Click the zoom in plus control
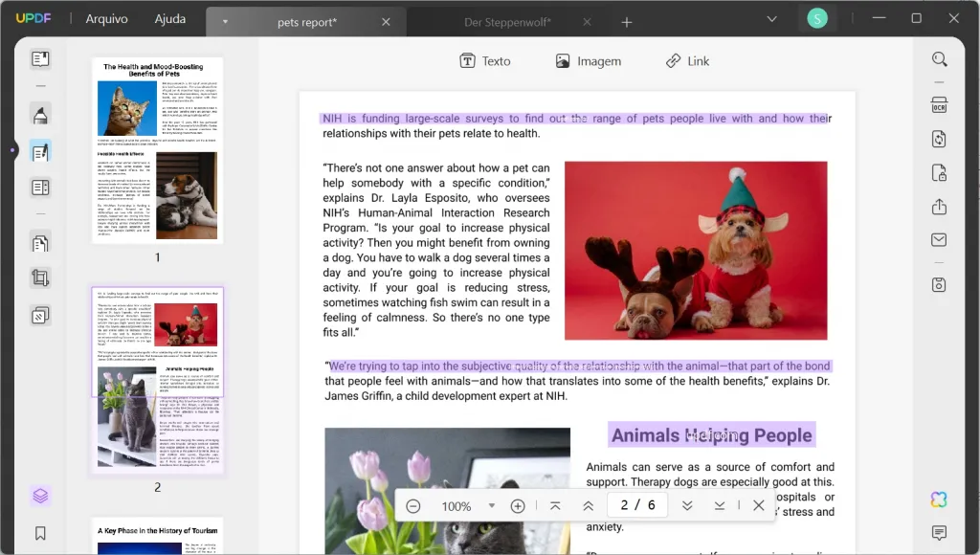 coord(517,505)
